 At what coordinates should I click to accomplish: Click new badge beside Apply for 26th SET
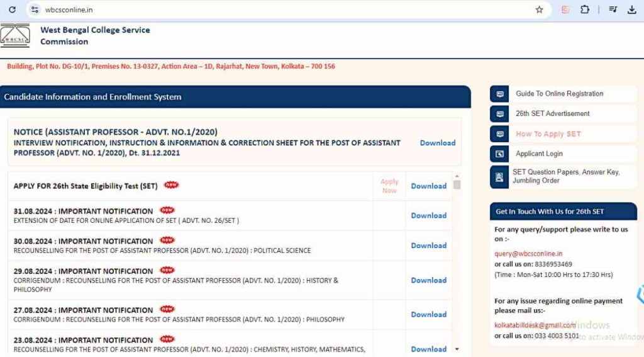pyautogui.click(x=171, y=185)
